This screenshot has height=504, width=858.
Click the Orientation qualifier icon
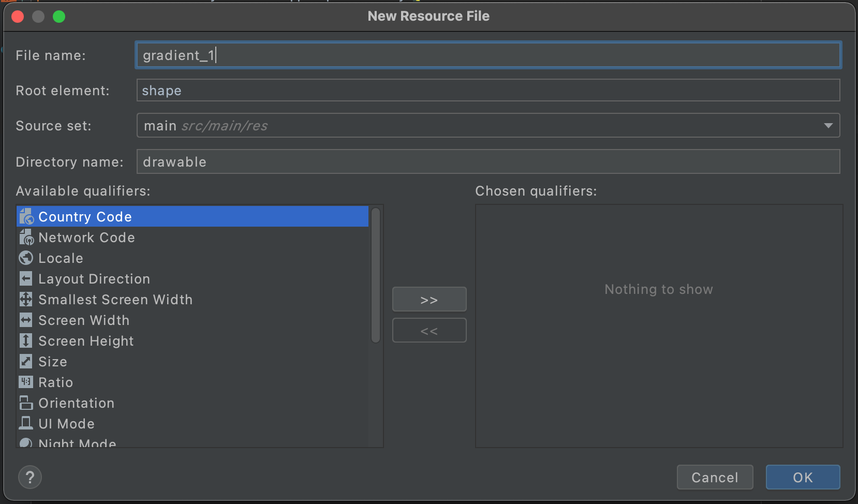pos(26,403)
